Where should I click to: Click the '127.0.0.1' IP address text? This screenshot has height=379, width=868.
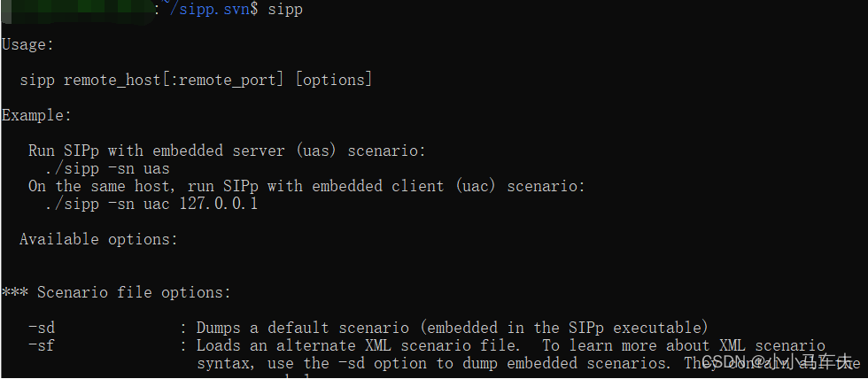pyautogui.click(x=219, y=204)
